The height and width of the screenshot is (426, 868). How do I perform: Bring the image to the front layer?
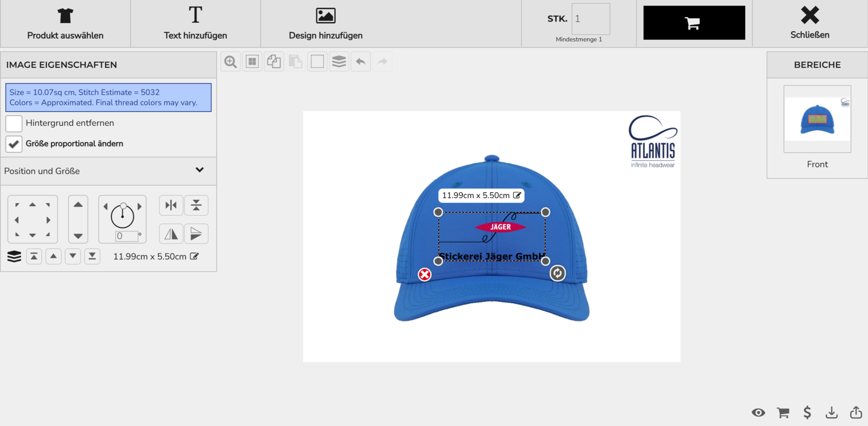[34, 256]
